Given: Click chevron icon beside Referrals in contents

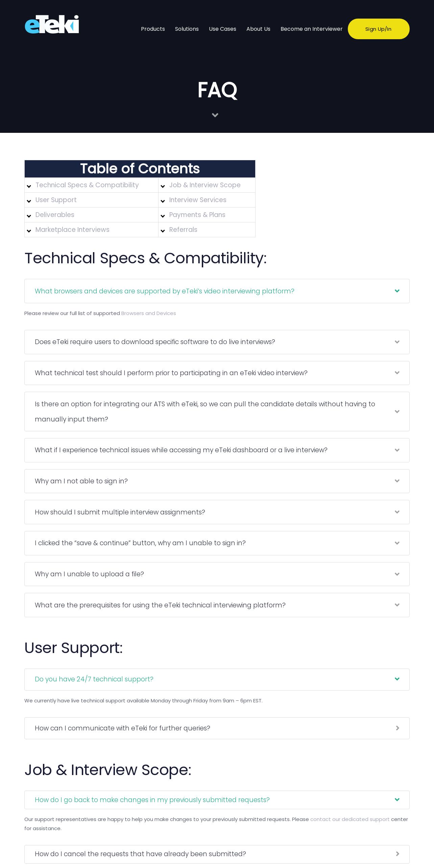Looking at the screenshot, I should [x=163, y=231].
